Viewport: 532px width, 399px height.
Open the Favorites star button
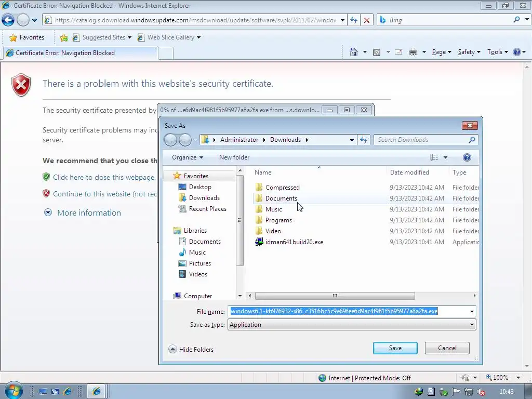click(x=27, y=37)
